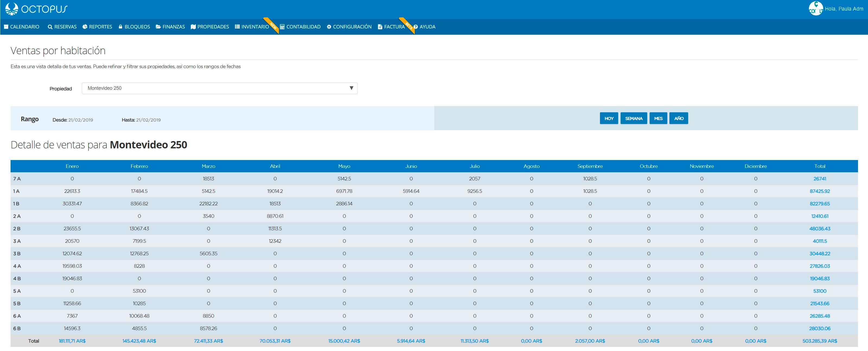The height and width of the screenshot is (351, 868).
Task: Open the Contabilidad menu
Action: click(303, 27)
